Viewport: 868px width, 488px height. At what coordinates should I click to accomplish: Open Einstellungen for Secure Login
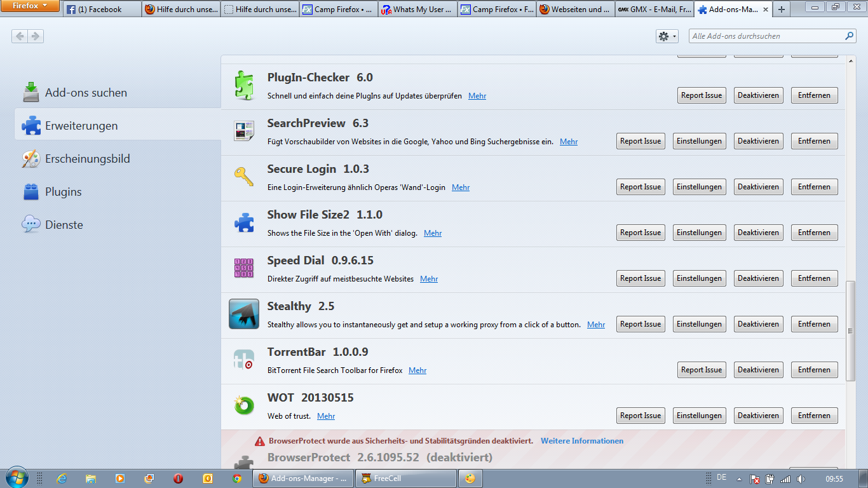point(699,187)
